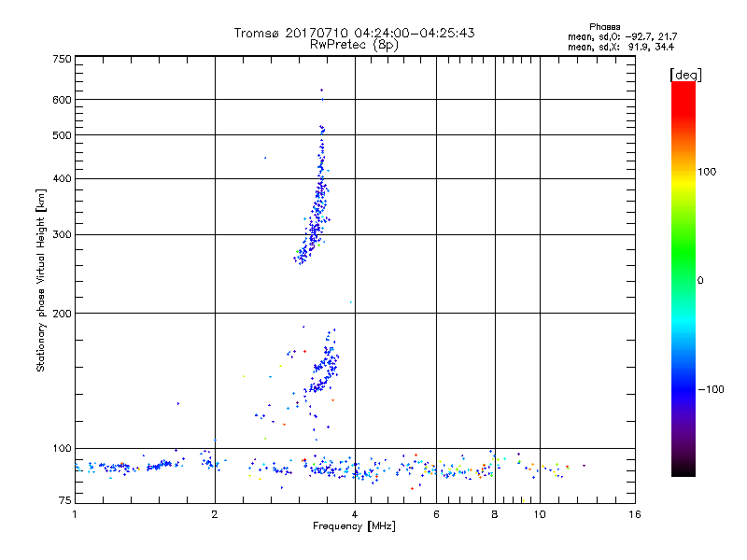
Task: Click the y-axis tick label '300'
Action: pos(62,235)
